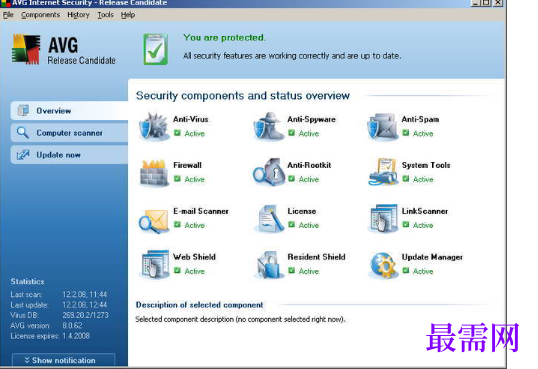Open the File menu

pyautogui.click(x=8, y=15)
